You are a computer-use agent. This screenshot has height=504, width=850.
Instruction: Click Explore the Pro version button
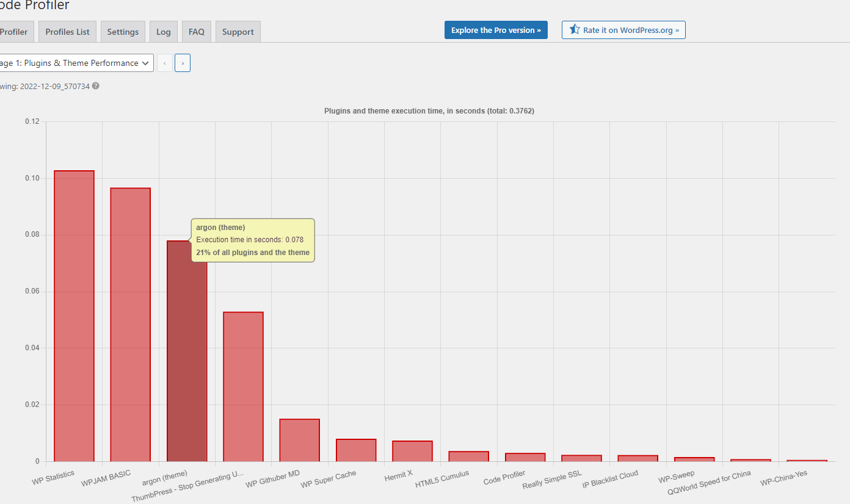tap(496, 30)
